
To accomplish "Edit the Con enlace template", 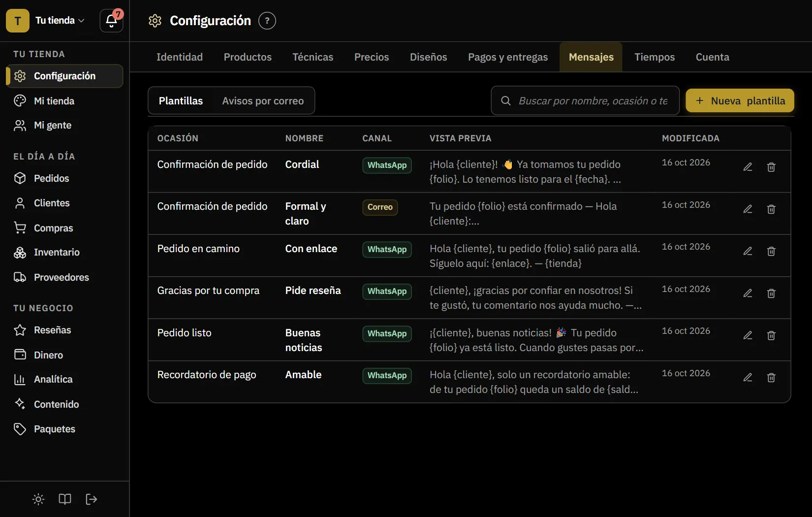I will [x=748, y=251].
